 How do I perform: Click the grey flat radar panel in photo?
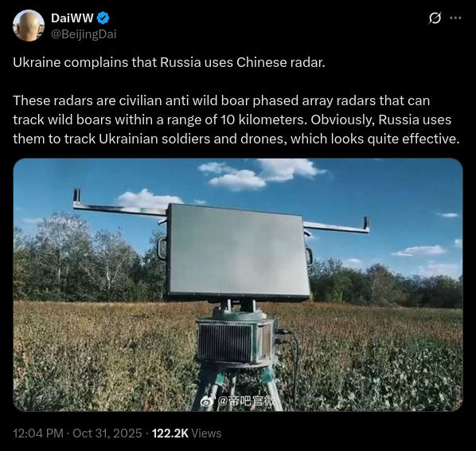[x=238, y=252]
